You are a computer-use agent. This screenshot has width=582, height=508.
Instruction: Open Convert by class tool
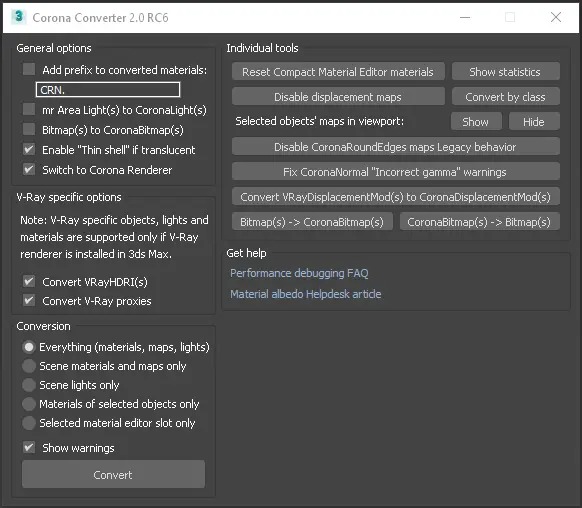click(x=506, y=96)
